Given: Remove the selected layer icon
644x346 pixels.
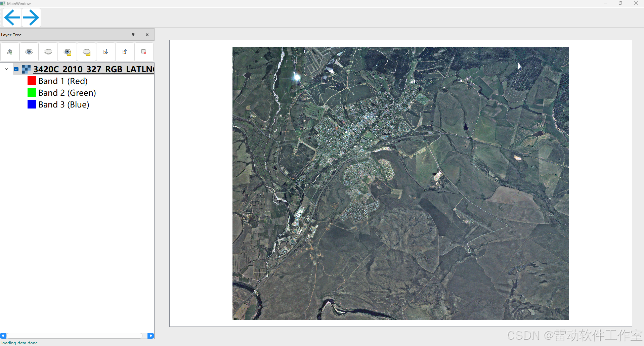Looking at the screenshot, I should [144, 52].
